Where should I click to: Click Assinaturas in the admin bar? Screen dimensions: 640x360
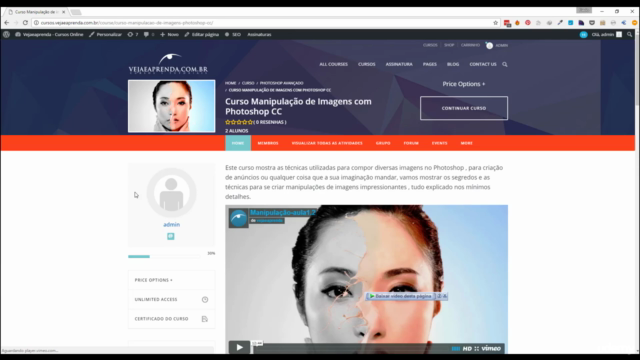[x=259, y=35]
